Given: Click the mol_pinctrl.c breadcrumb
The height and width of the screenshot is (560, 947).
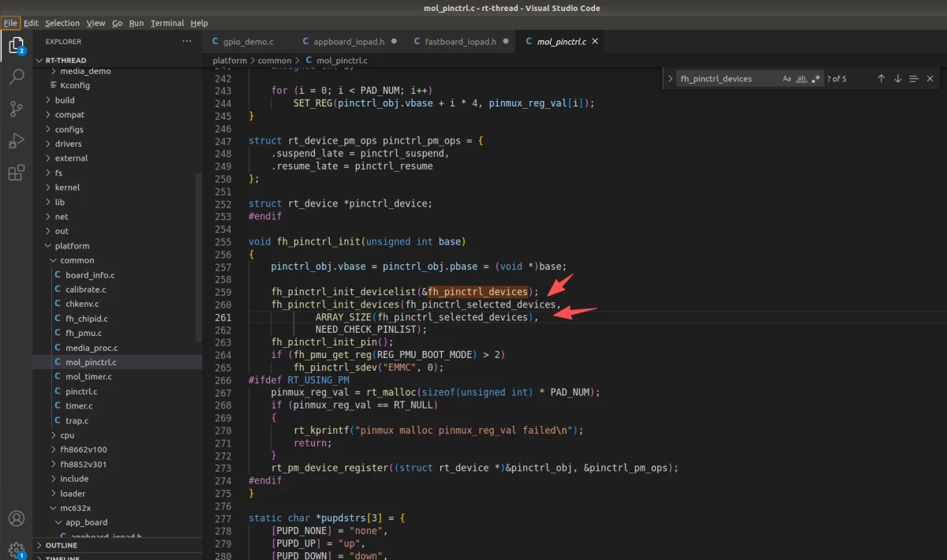Looking at the screenshot, I should (341, 60).
